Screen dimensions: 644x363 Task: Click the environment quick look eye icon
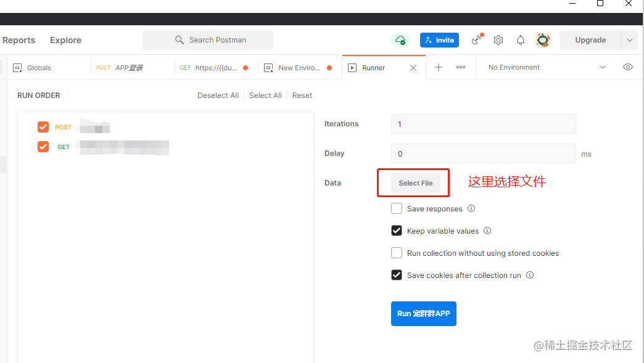[x=628, y=67]
